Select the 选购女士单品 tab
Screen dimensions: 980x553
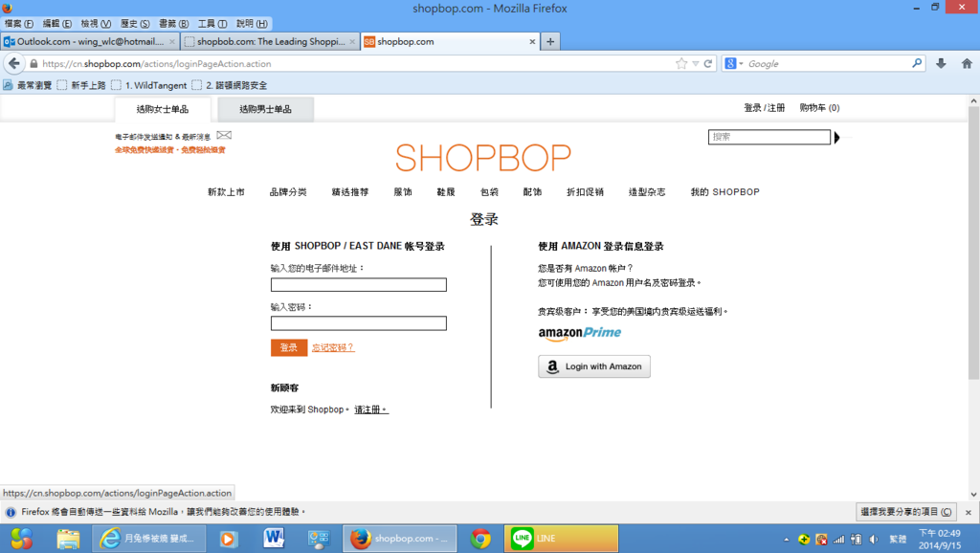click(x=163, y=109)
